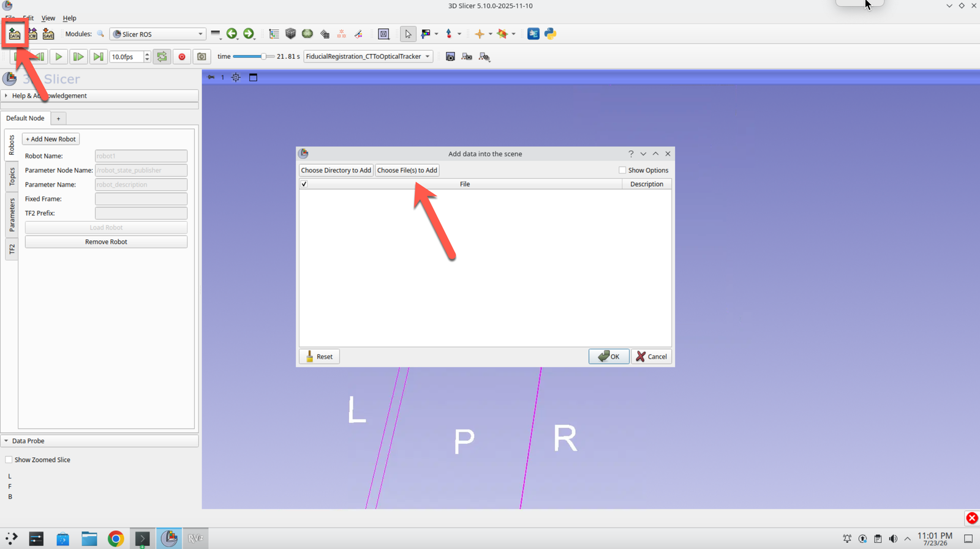This screenshot has height=549, width=980.
Task: Open the module history dropdown button
Action: [x=216, y=34]
